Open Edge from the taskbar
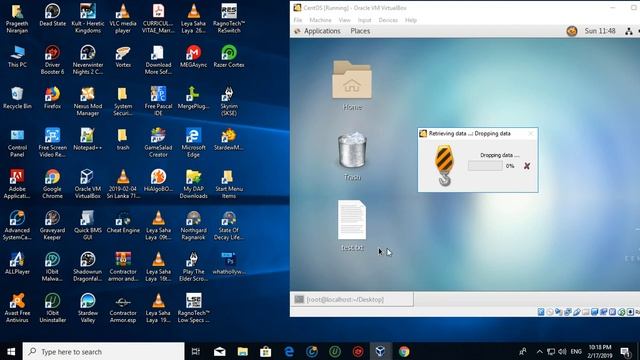Screen dimensions: 640x360 [x=289, y=351]
